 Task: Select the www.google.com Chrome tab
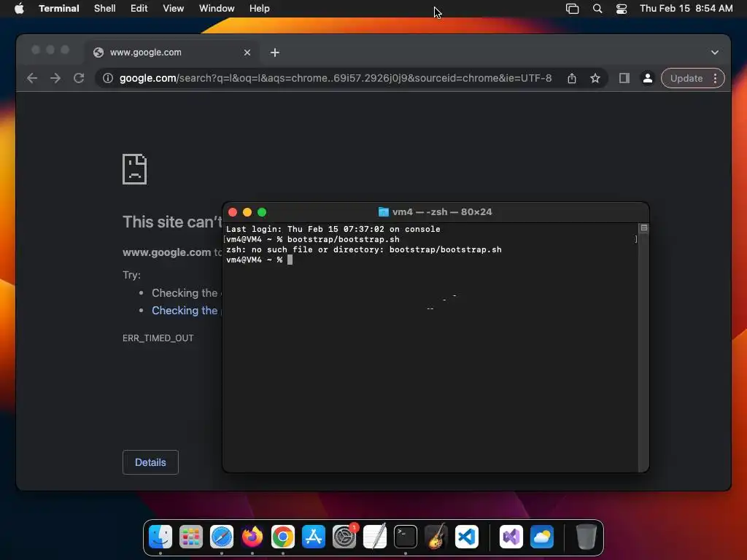[x=172, y=52]
